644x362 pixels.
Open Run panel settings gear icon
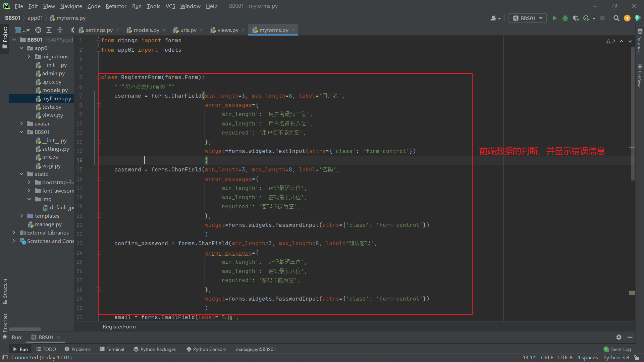click(619, 337)
